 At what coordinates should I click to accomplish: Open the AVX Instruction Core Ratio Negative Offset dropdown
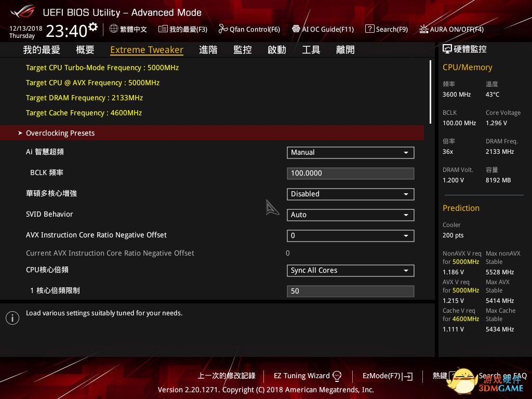click(350, 235)
